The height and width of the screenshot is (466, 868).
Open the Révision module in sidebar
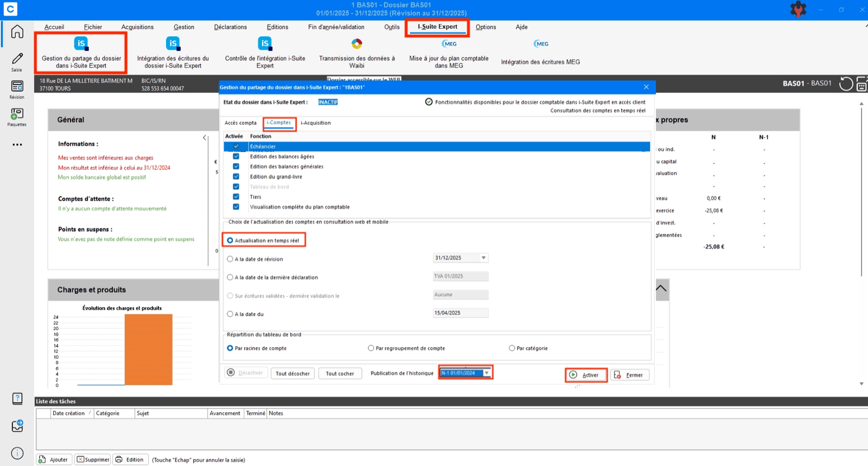pyautogui.click(x=17, y=89)
